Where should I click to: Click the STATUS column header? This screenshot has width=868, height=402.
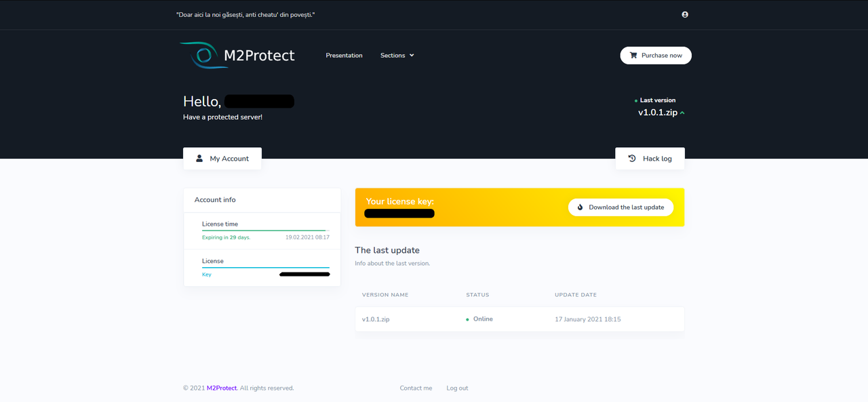pos(477,295)
